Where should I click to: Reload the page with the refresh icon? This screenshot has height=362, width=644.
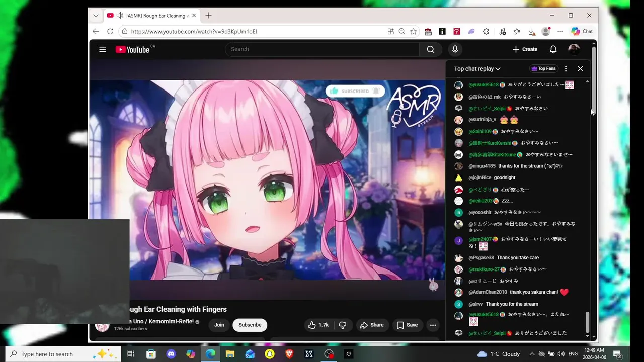(x=110, y=31)
